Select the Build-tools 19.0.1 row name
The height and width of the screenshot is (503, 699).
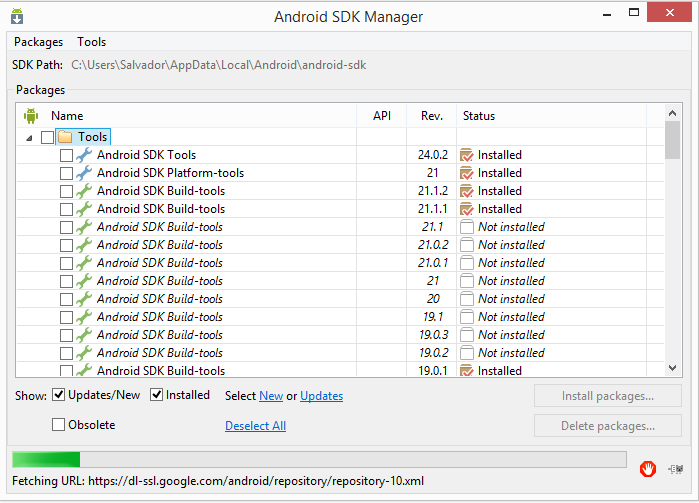tap(161, 371)
